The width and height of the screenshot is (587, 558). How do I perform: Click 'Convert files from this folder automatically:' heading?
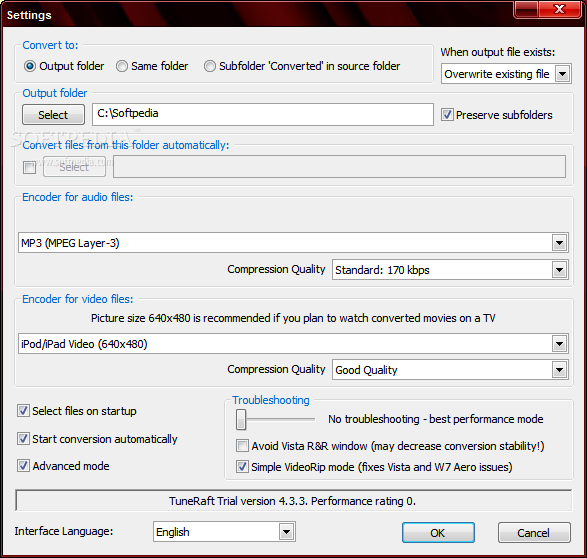(126, 145)
